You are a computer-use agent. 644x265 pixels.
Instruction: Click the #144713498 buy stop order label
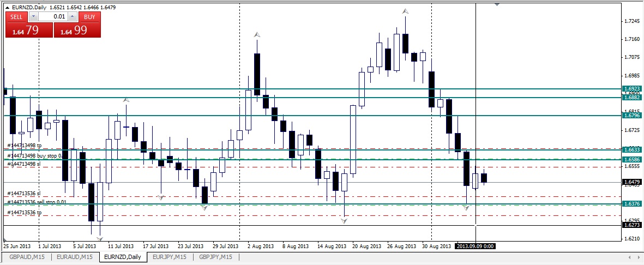pyautogui.click(x=34, y=156)
